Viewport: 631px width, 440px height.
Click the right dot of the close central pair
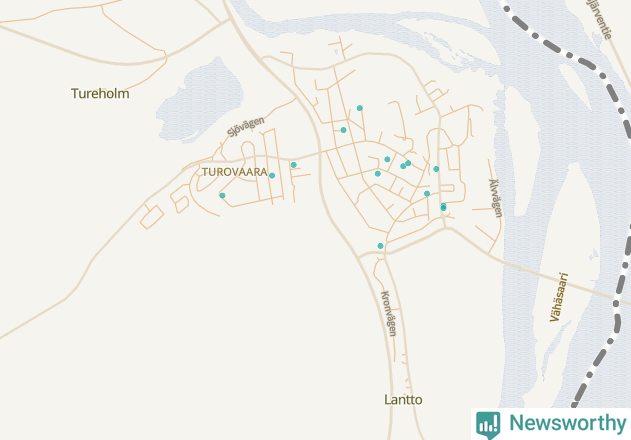pyautogui.click(x=408, y=163)
